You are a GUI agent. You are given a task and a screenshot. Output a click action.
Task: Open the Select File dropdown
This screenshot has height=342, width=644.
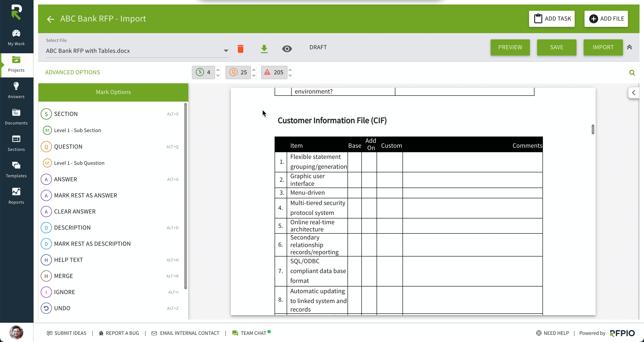point(137,51)
